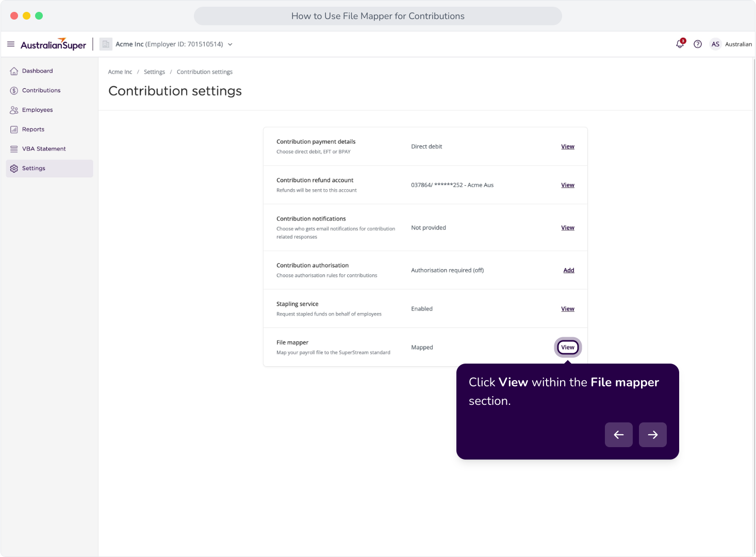View Stapling service settings
Image resolution: width=756 pixels, height=557 pixels.
[568, 309]
